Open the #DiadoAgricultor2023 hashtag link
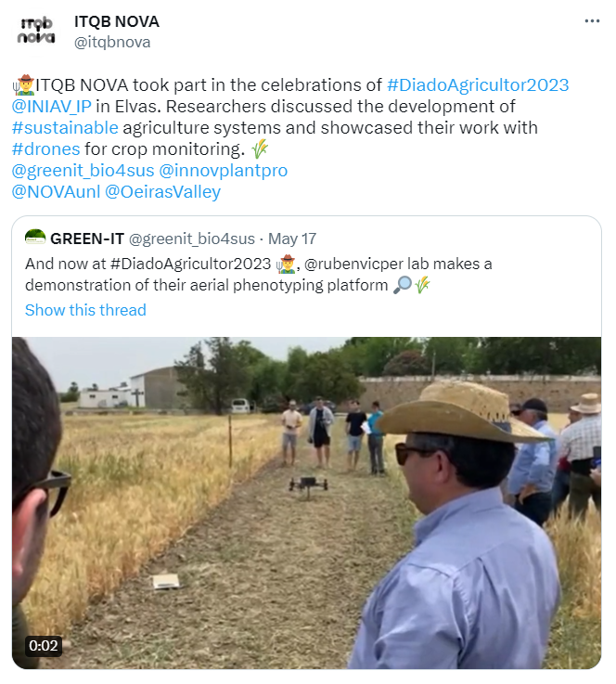The width and height of the screenshot is (616, 684). pos(477,85)
